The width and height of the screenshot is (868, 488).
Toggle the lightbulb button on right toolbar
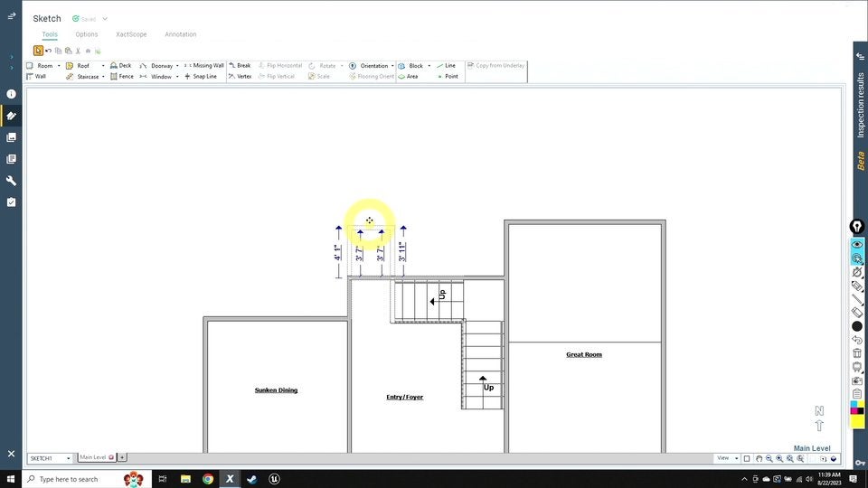[x=856, y=226]
